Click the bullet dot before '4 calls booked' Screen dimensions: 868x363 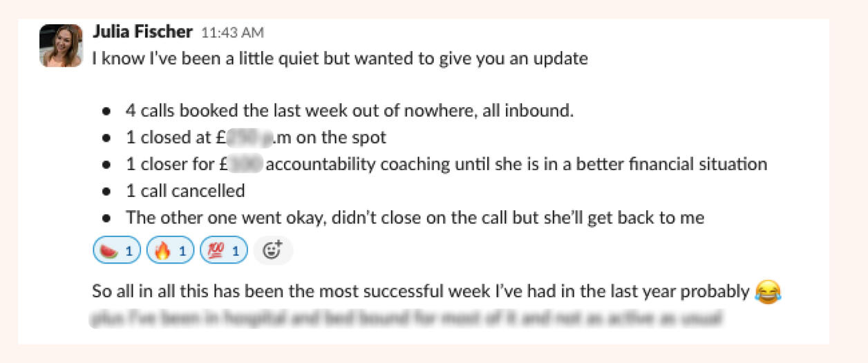[106, 111]
